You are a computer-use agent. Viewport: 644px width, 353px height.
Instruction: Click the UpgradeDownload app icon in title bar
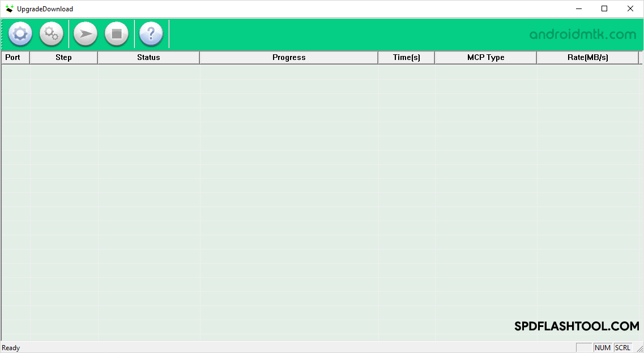tap(9, 8)
